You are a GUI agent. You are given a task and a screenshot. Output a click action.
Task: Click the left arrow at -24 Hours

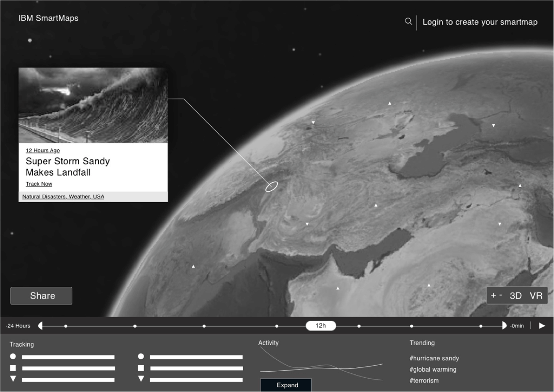tap(40, 325)
